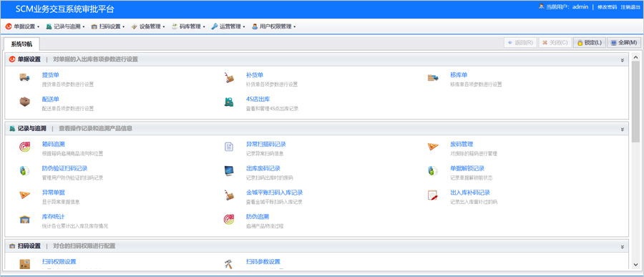644x277 pixels.
Task: Click the forklift icon beside 4S店出库
Action: pyautogui.click(x=229, y=102)
